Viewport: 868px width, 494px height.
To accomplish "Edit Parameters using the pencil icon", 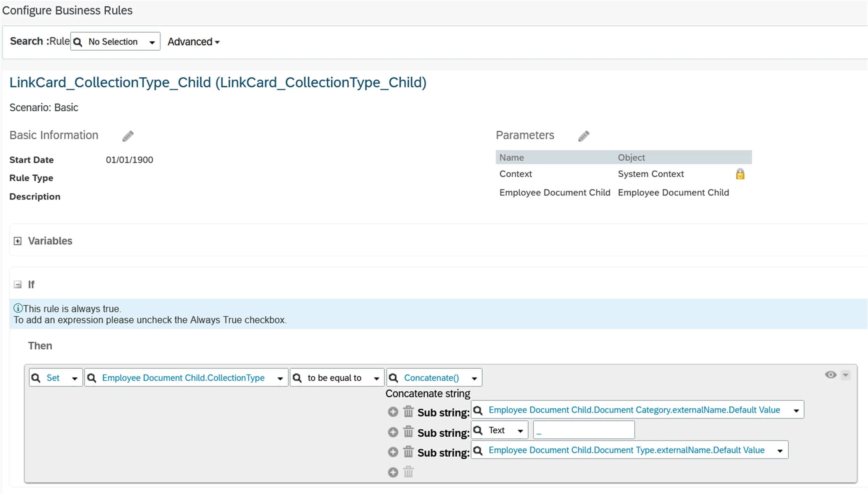I will click(584, 136).
